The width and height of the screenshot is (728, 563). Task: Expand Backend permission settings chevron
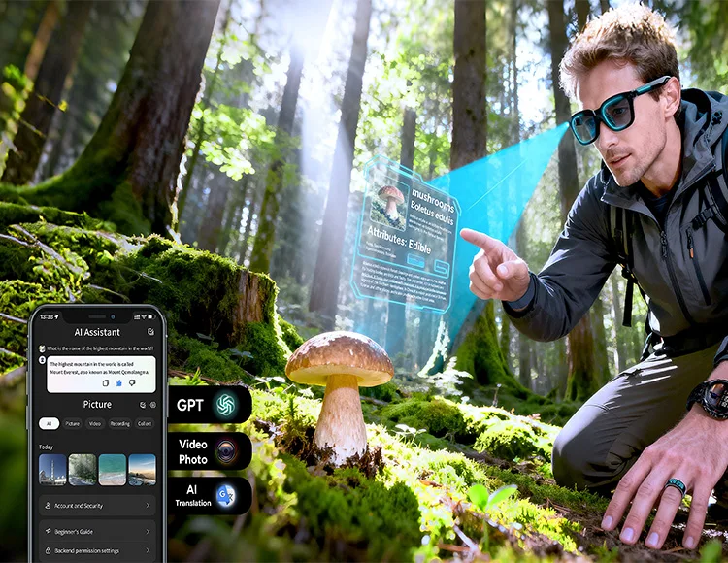click(148, 551)
